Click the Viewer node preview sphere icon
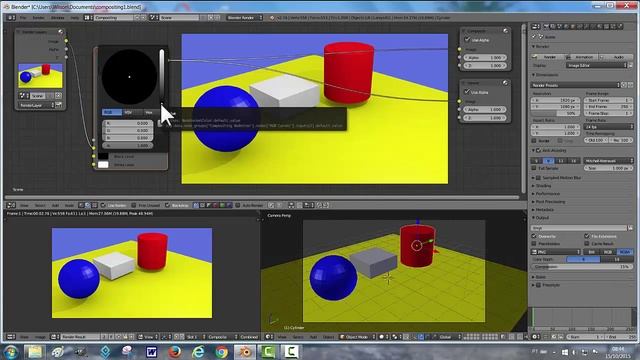Screen dimensions: 640x360 tap(505, 83)
